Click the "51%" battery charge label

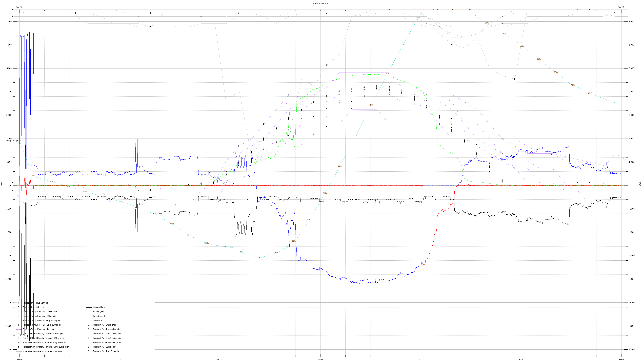click(x=51, y=182)
